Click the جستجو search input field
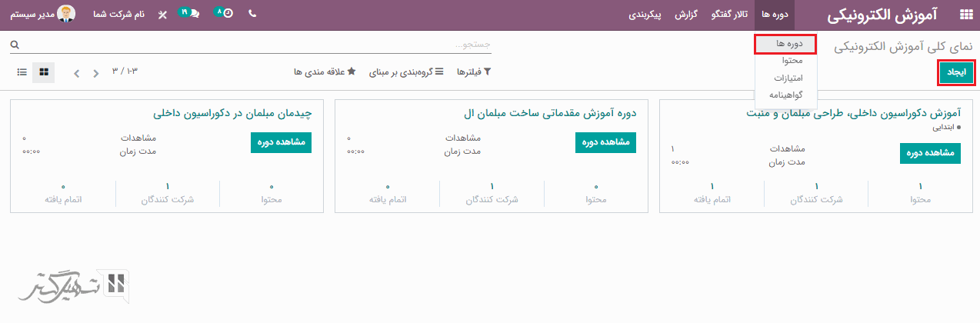Screen dimensions: 980x323 254,45
